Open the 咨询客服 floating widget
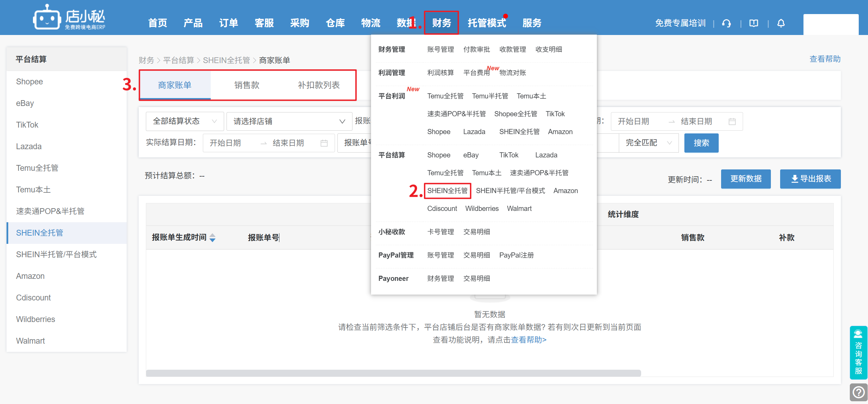 click(x=858, y=353)
